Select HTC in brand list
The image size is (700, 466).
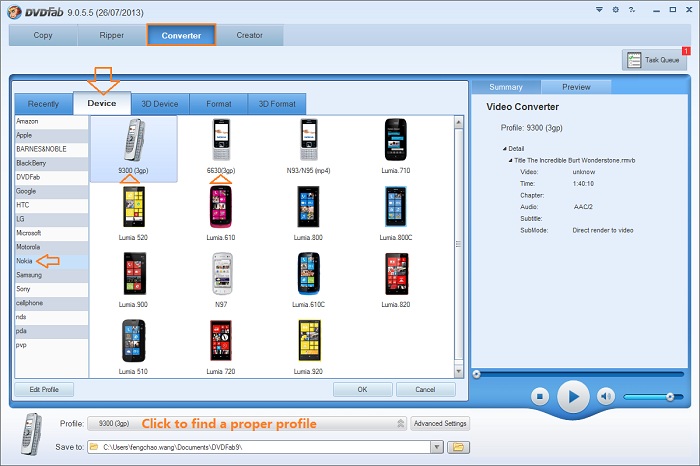tap(51, 205)
